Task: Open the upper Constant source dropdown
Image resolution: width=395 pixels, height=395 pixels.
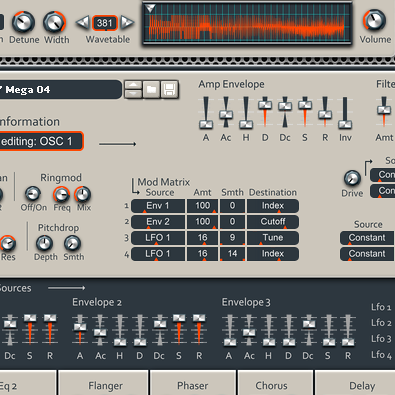Action: 367,238
